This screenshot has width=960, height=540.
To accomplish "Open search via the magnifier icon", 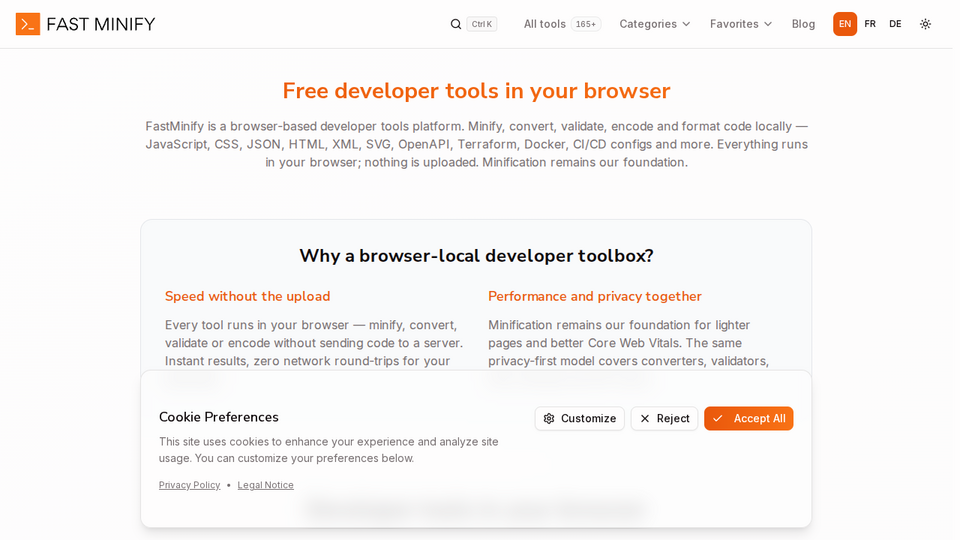I will pos(456,24).
